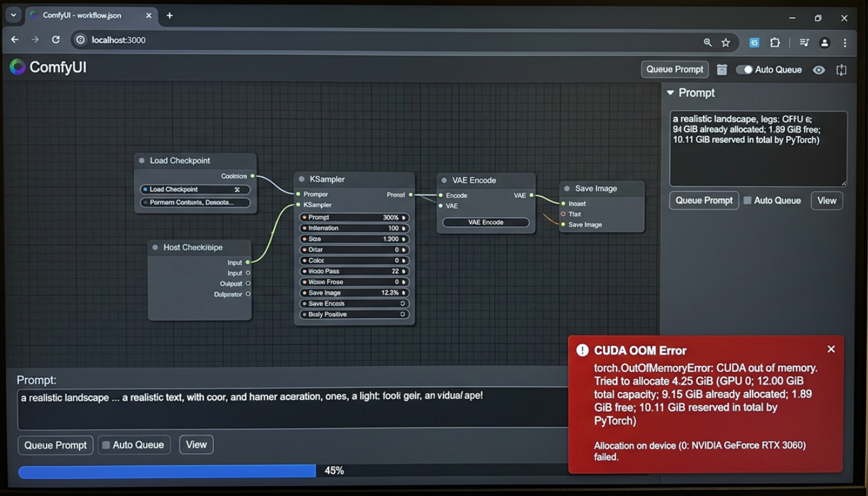Reload the localhost:3000 page
The width and height of the screenshot is (868, 496).
pos(56,40)
